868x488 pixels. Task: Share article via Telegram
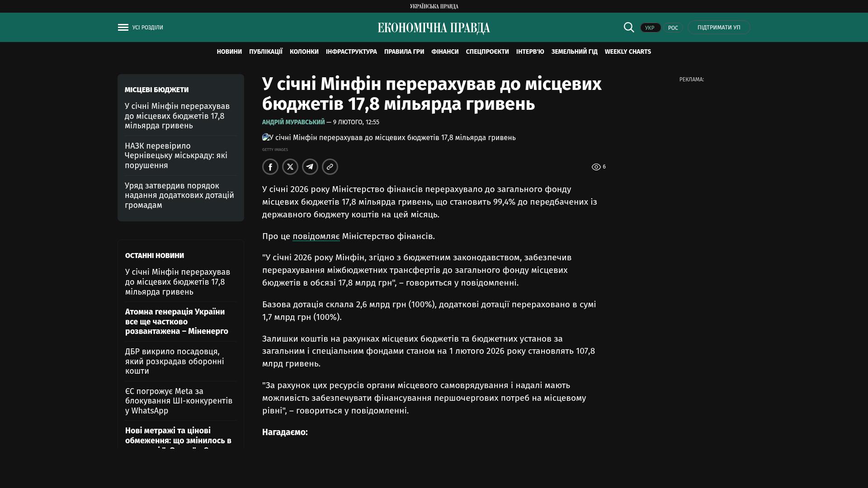(310, 167)
